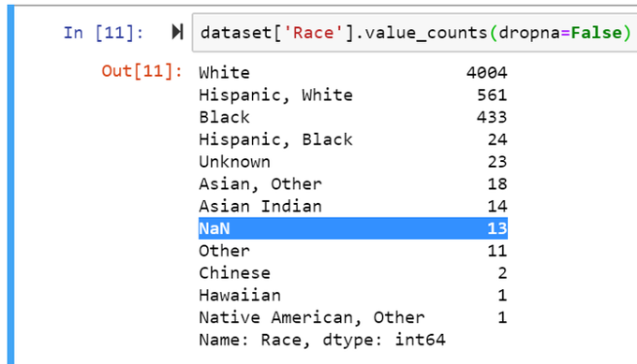Click the 'Hawaiian' row label
Viewport: 637px width, 364px height.
(x=240, y=296)
